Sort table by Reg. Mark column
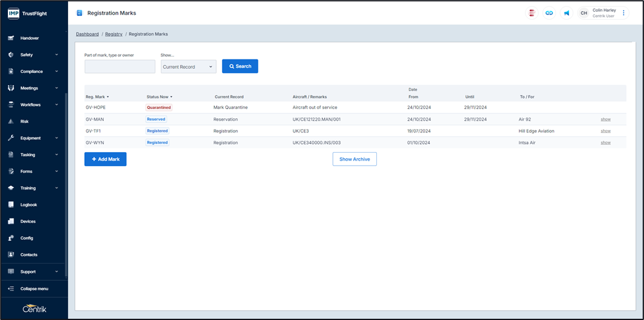 pyautogui.click(x=97, y=97)
